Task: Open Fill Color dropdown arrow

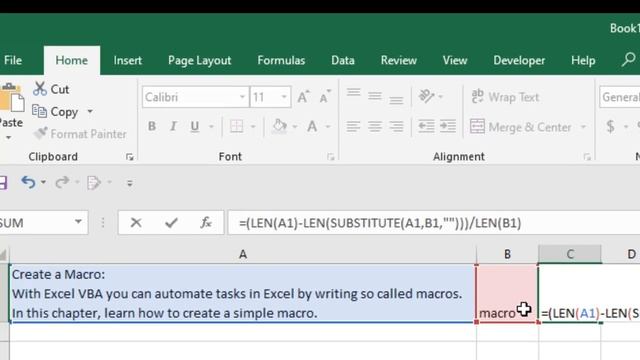Action: [x=295, y=127]
